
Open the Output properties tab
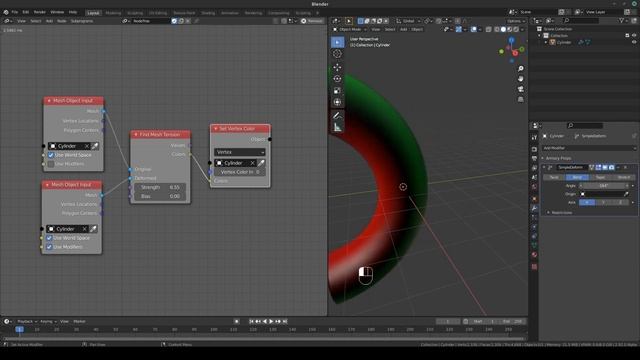[534, 158]
